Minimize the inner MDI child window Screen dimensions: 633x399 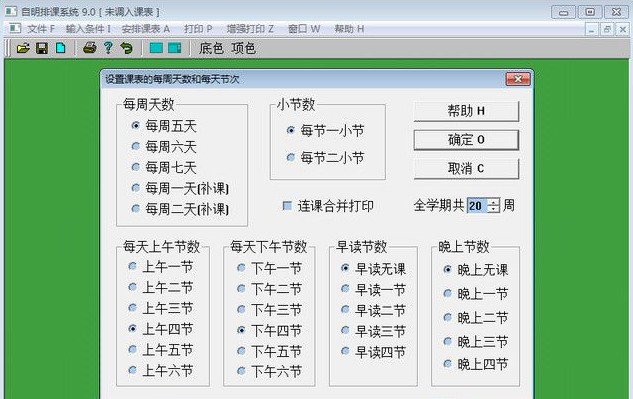coord(591,29)
